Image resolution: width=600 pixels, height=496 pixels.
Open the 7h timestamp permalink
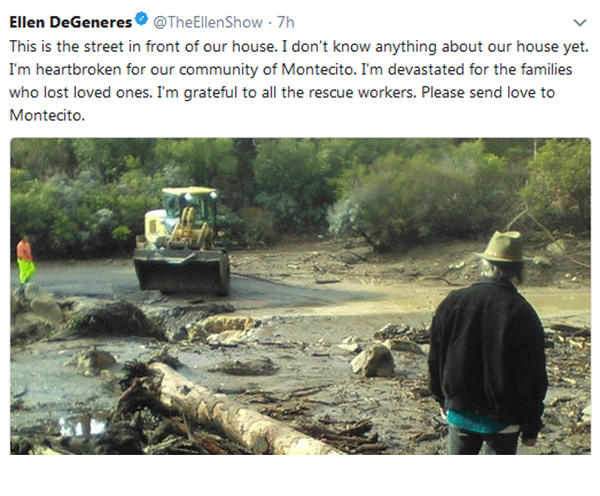285,20
